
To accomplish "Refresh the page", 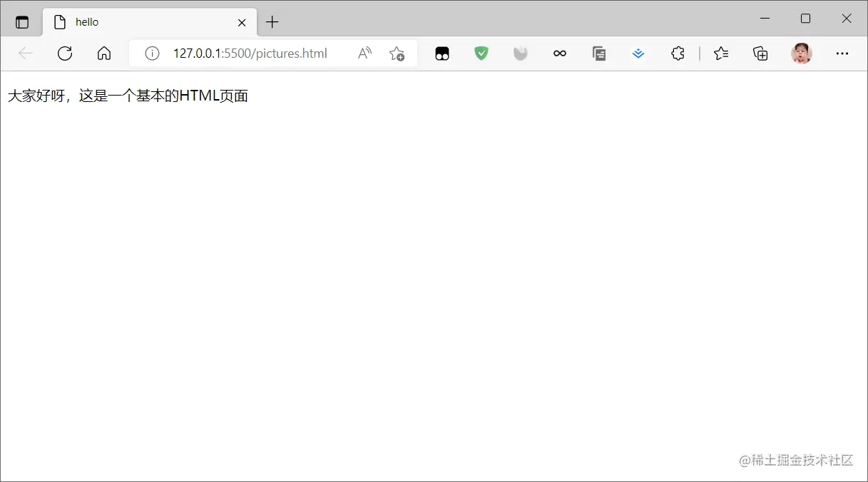I will 65,53.
